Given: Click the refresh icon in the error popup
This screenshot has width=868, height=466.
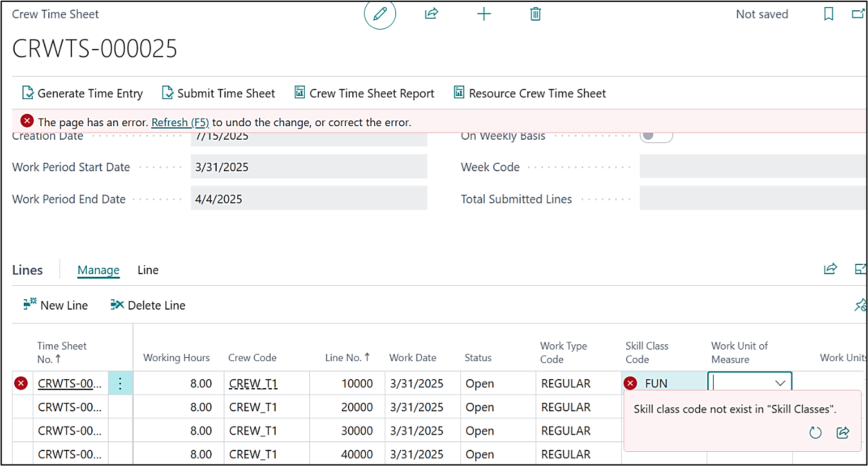Looking at the screenshot, I should (815, 433).
